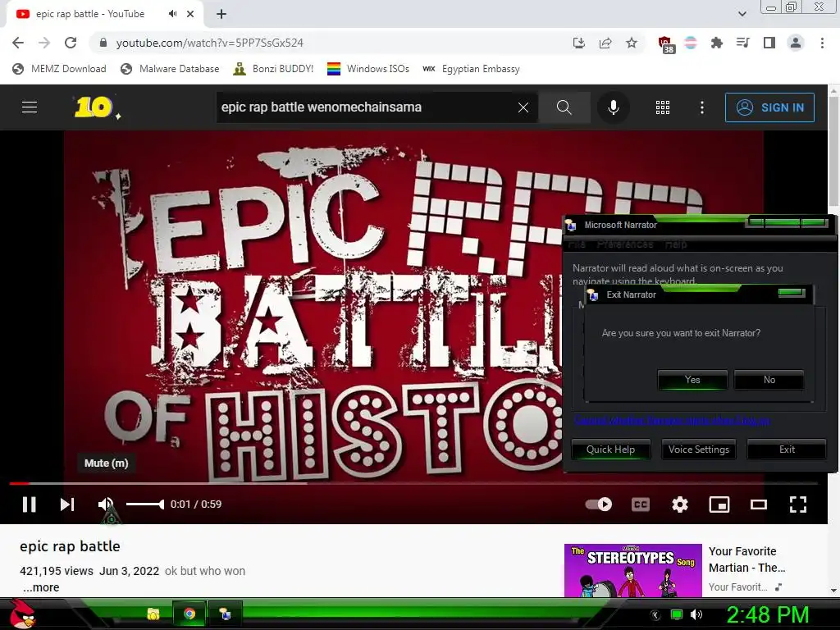840x630 pixels.
Task: Open the uBlock extension icon
Action: 665,44
